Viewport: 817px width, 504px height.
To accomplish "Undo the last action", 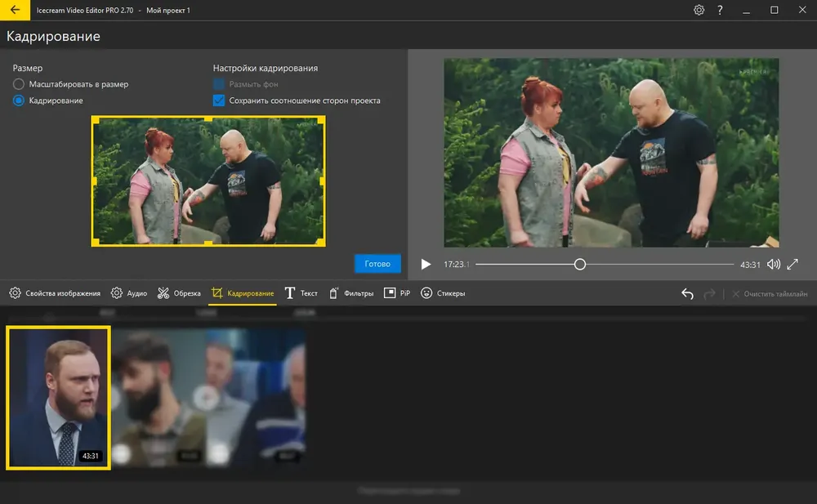I will coord(687,294).
